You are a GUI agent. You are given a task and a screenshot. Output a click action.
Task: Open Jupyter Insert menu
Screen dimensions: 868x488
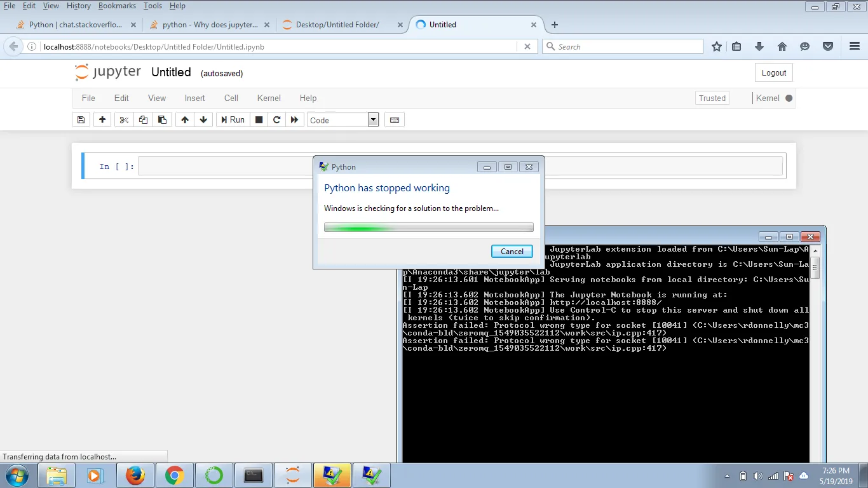pyautogui.click(x=194, y=98)
